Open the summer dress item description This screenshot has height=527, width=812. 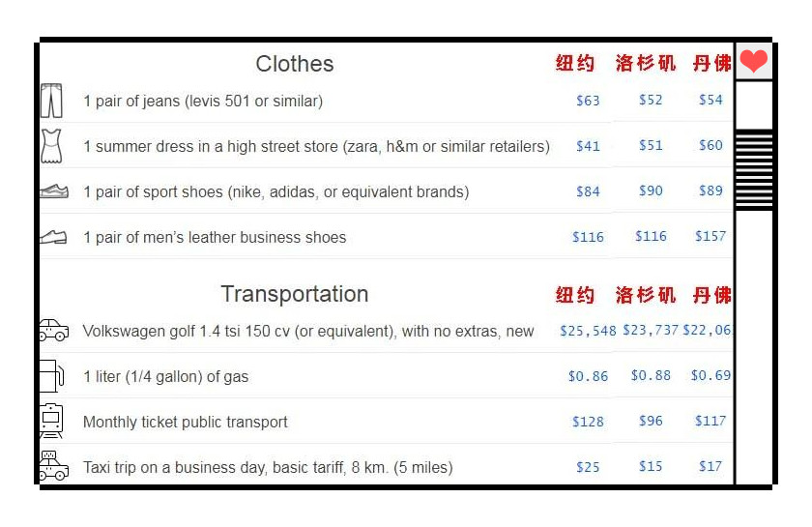(x=316, y=147)
